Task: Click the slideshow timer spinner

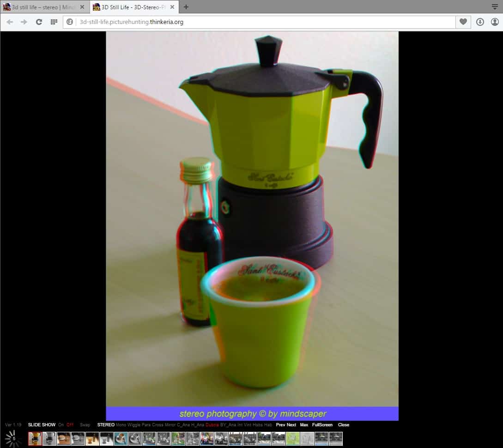Action: click(13, 438)
